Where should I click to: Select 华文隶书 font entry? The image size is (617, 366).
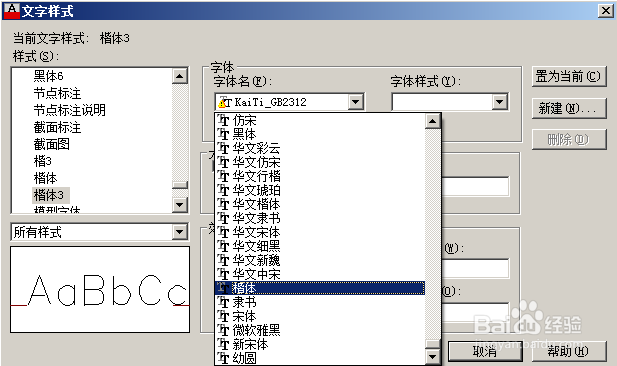point(320,218)
